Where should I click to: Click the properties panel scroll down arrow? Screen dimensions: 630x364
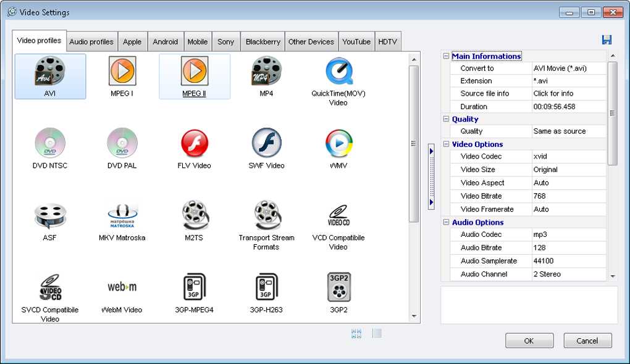point(613,276)
